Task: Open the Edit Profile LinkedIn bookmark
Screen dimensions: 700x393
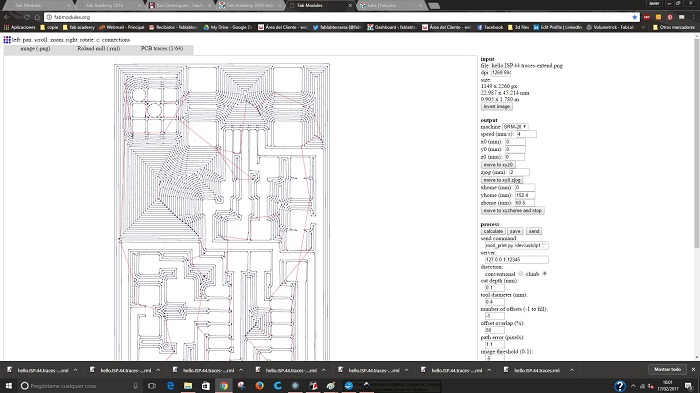Action: click(x=558, y=27)
